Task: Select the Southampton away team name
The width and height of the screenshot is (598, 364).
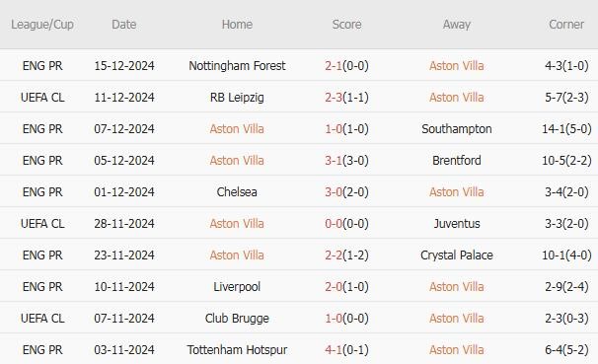Action: (457, 129)
